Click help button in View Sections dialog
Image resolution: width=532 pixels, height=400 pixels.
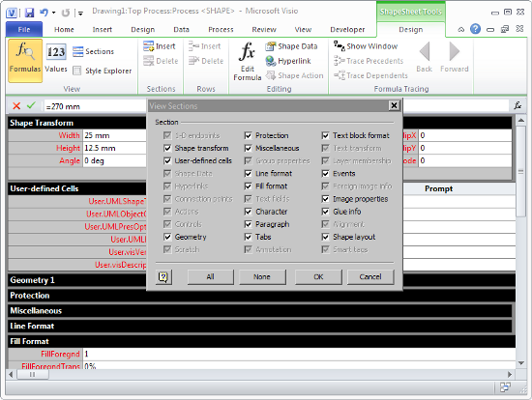(163, 277)
